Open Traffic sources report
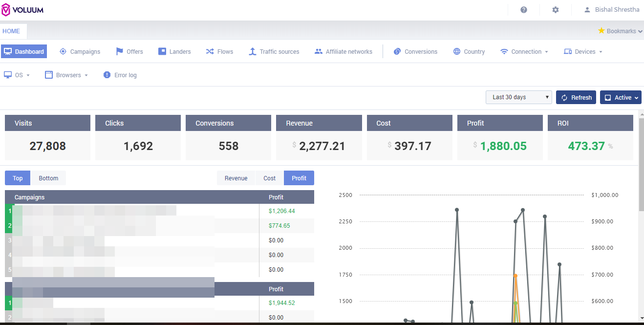This screenshot has width=644, height=325. (274, 51)
